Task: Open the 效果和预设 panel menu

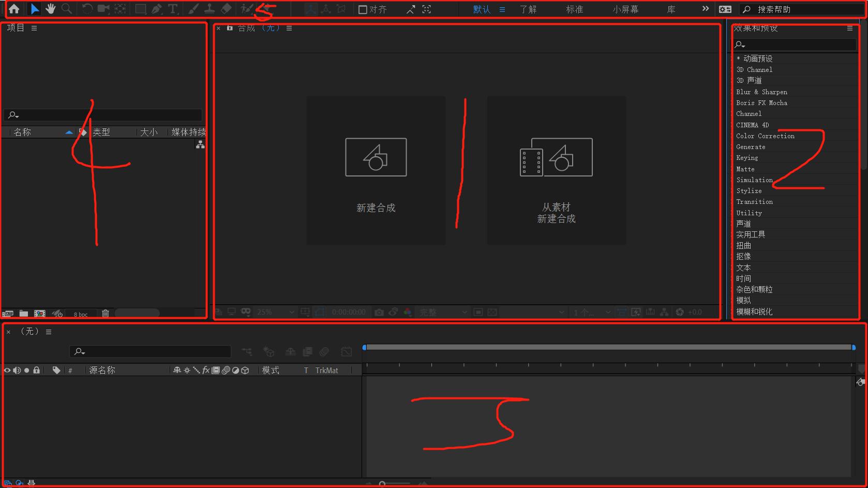Action: [850, 28]
